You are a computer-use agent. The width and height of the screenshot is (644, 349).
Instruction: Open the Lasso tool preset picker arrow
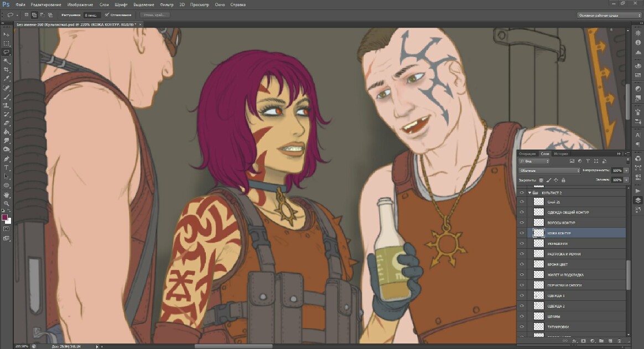[x=17, y=15]
